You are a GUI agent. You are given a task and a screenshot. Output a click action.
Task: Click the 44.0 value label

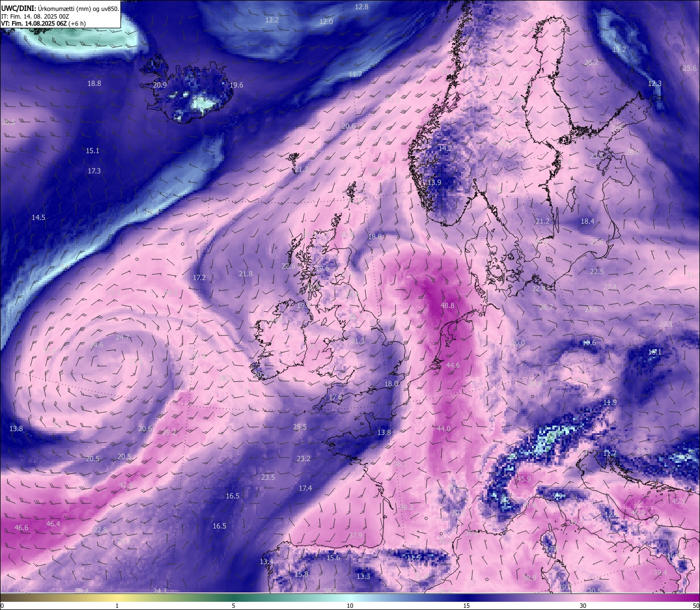click(x=444, y=429)
